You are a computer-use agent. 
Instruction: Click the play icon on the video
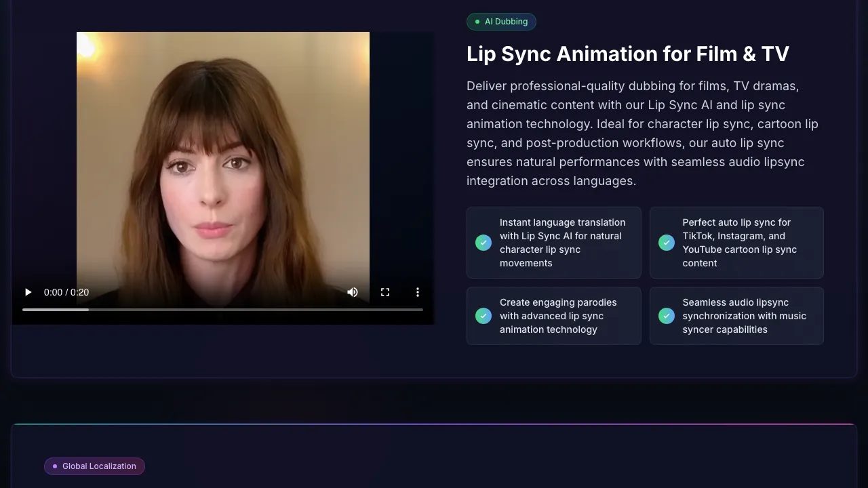point(28,292)
